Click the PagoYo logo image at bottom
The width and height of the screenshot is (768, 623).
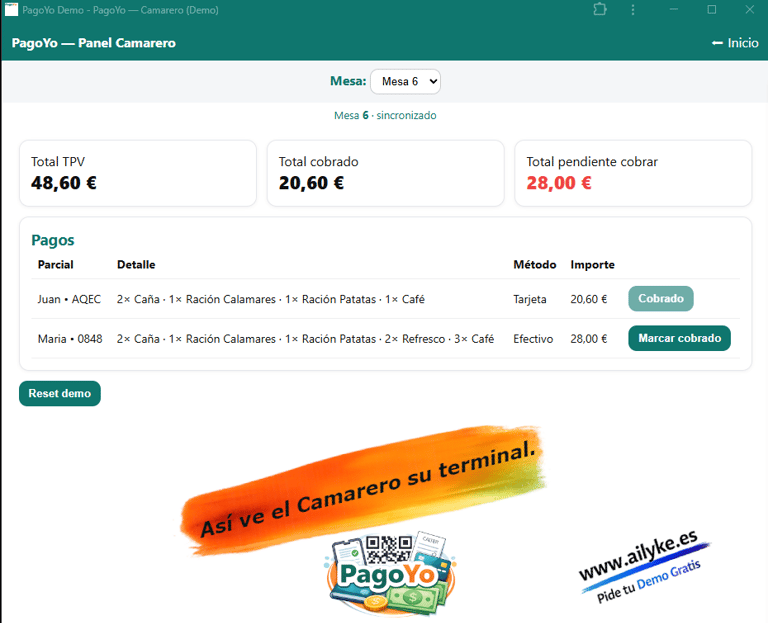coord(390,573)
